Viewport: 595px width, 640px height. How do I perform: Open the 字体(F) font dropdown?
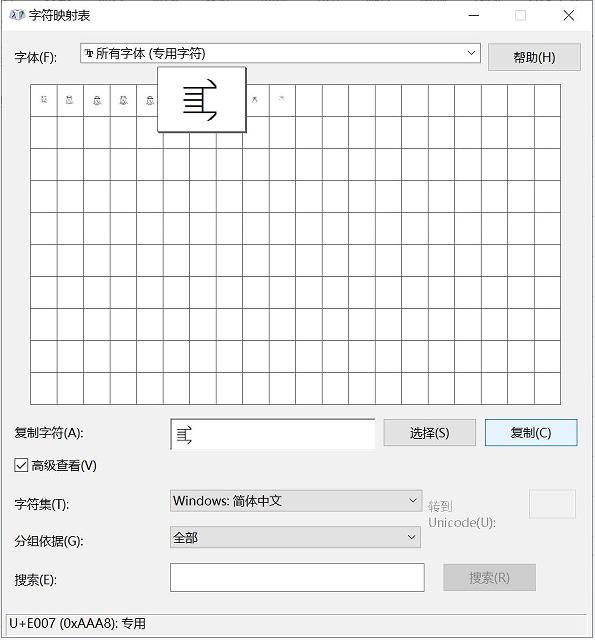pos(280,53)
